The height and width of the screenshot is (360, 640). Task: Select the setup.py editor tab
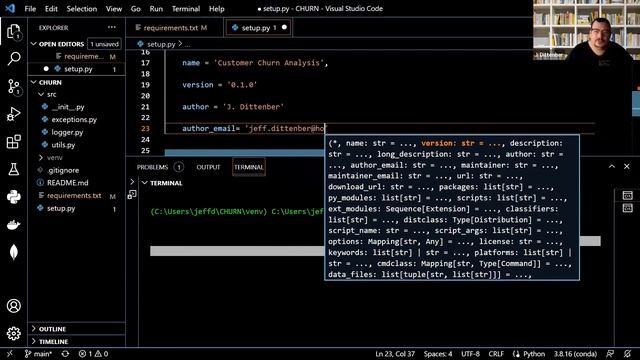point(258,28)
